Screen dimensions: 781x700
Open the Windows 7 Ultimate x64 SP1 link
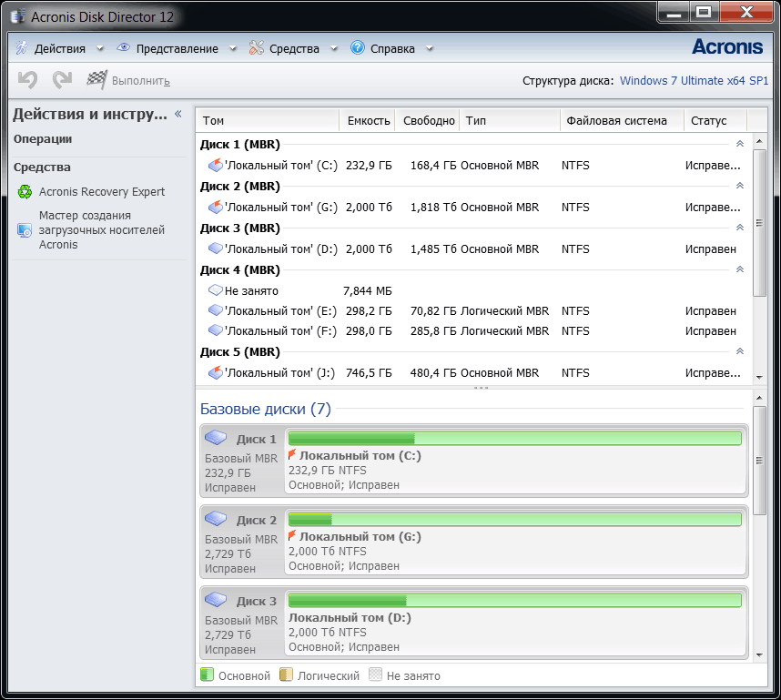coord(694,81)
